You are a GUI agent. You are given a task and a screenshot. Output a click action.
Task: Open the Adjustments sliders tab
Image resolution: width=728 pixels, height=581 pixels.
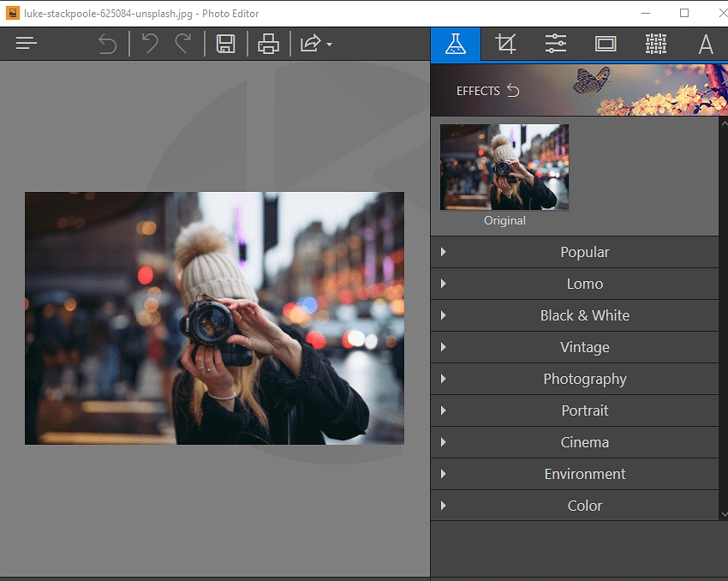coord(556,44)
